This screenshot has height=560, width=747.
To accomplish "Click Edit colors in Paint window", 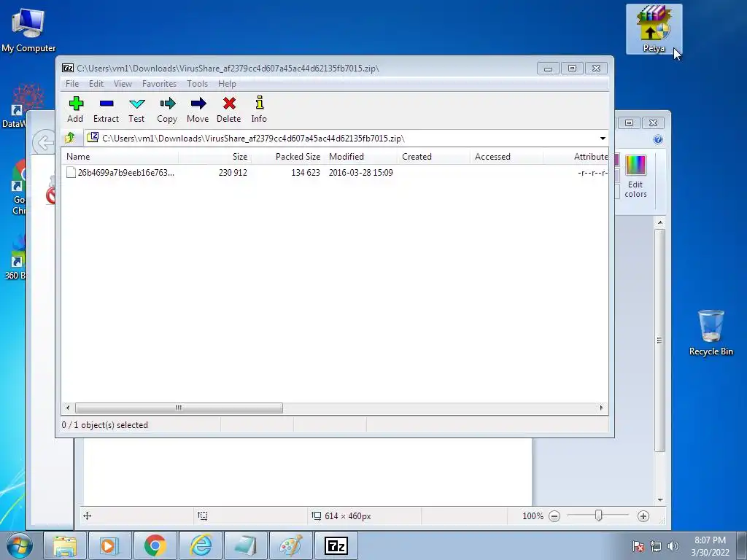I will click(635, 176).
